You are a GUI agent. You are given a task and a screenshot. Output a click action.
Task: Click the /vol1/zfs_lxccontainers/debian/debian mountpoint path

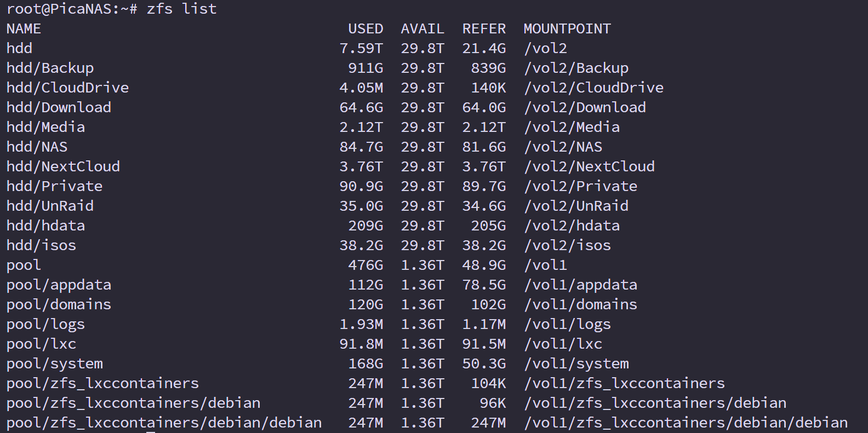click(x=686, y=423)
